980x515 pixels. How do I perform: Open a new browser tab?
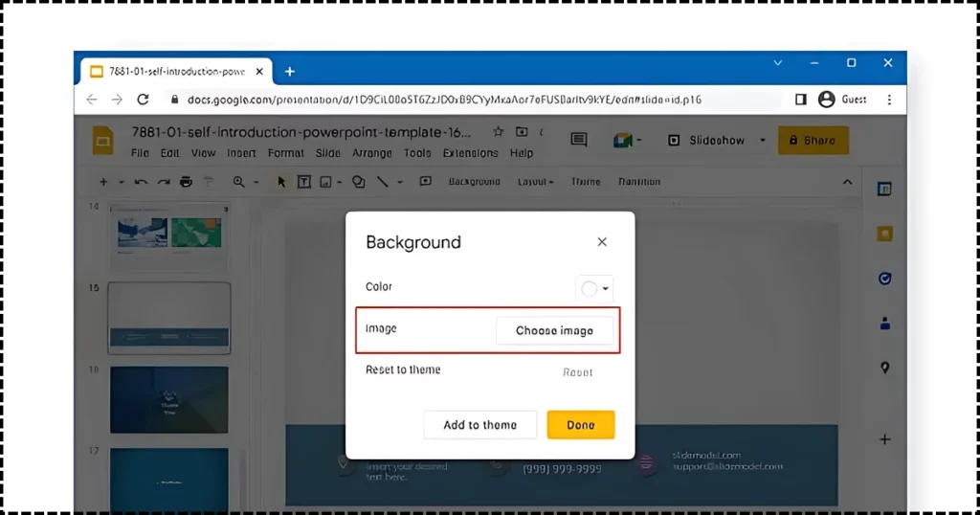(x=289, y=72)
